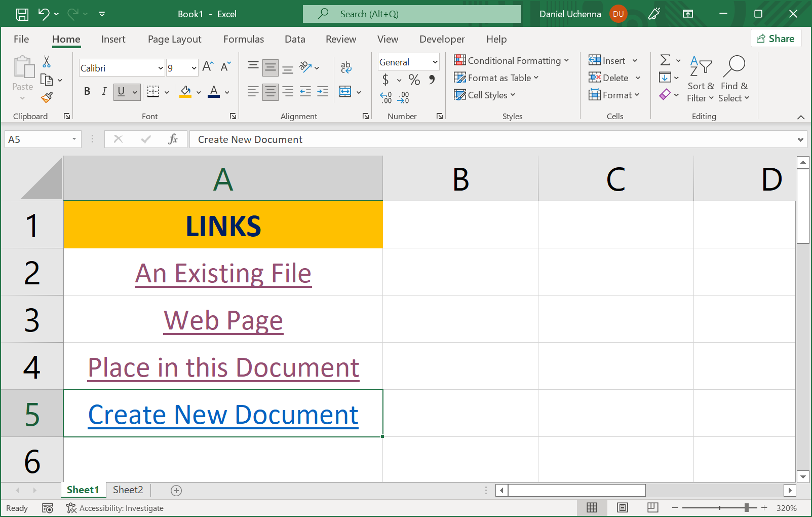Switch to Sheet2
This screenshot has width=812, height=517.
pos(128,490)
